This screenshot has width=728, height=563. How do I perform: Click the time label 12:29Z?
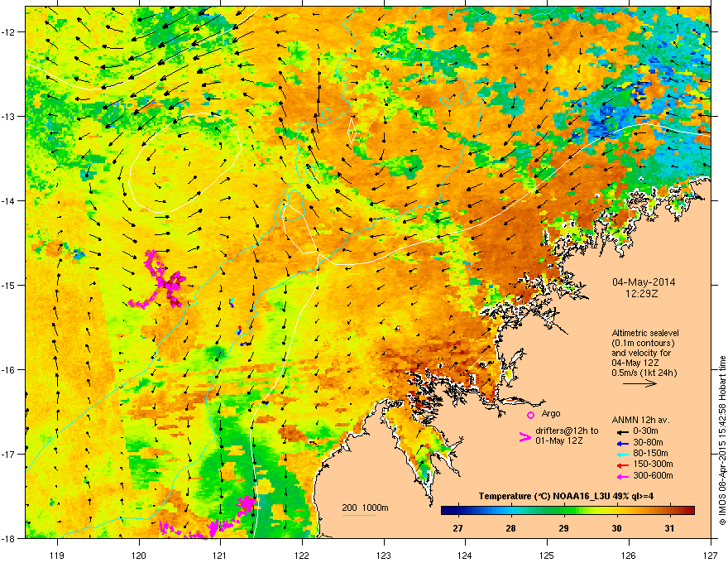644,294
